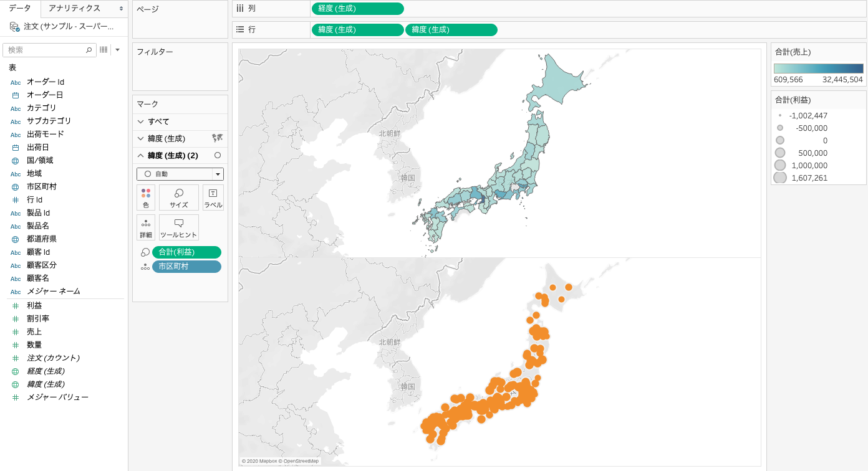Click the detail icon left of 市区町村 pill
This screenshot has height=471, width=868.
(145, 267)
